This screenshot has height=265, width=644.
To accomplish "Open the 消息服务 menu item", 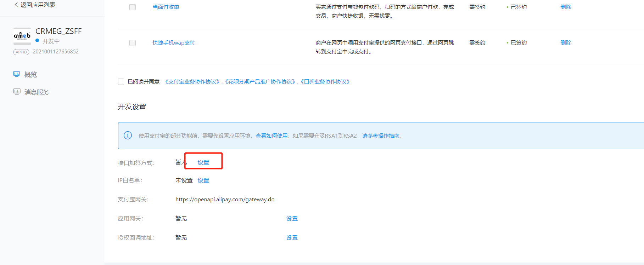I will coord(37,92).
